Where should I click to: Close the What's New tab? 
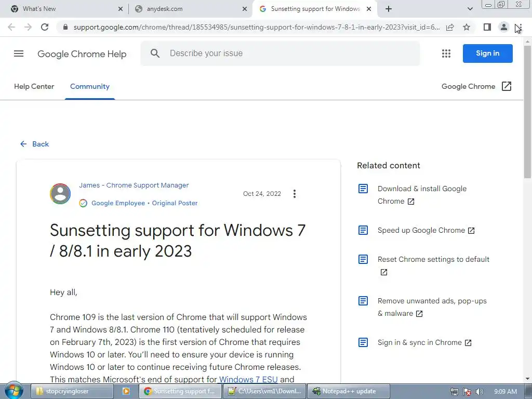coord(120,9)
